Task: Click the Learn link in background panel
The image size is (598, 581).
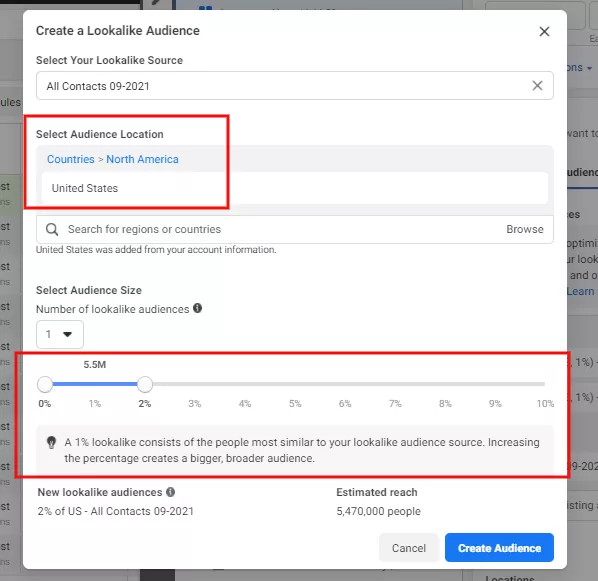Action: coord(580,291)
